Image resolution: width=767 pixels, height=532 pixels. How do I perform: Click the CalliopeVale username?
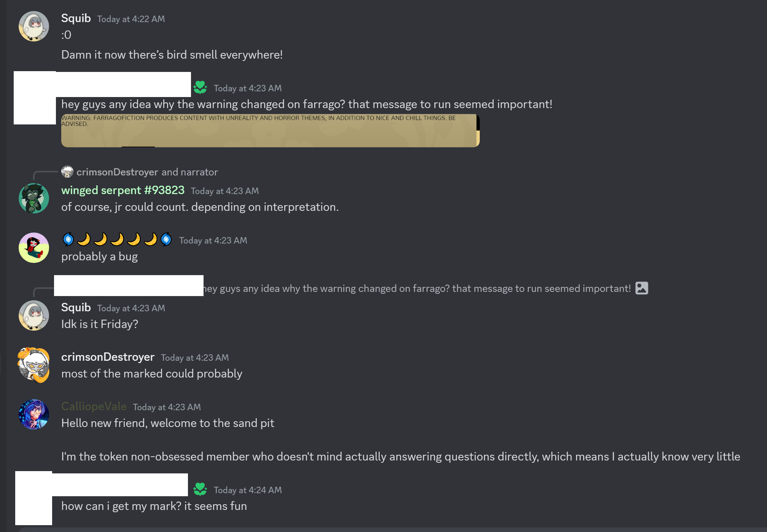click(94, 406)
